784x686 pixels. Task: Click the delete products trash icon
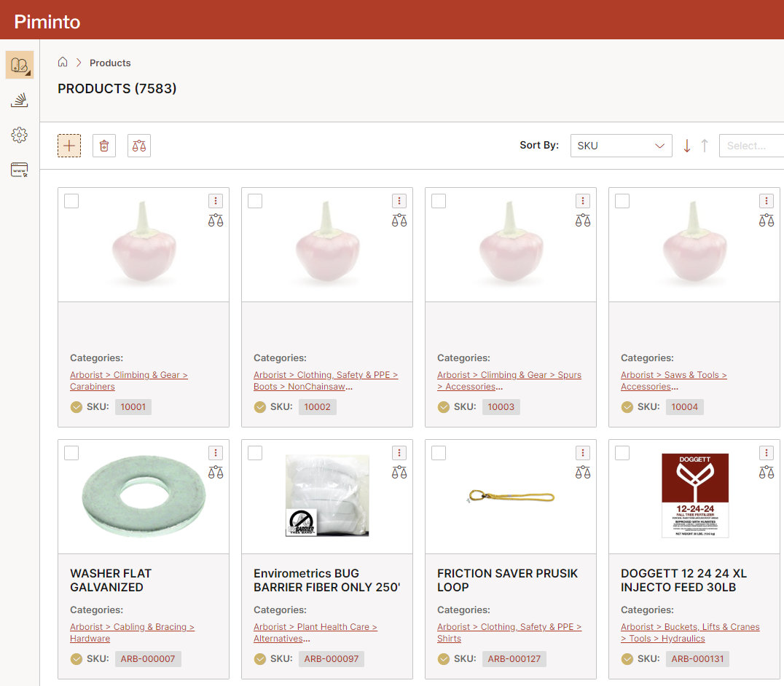click(x=104, y=146)
